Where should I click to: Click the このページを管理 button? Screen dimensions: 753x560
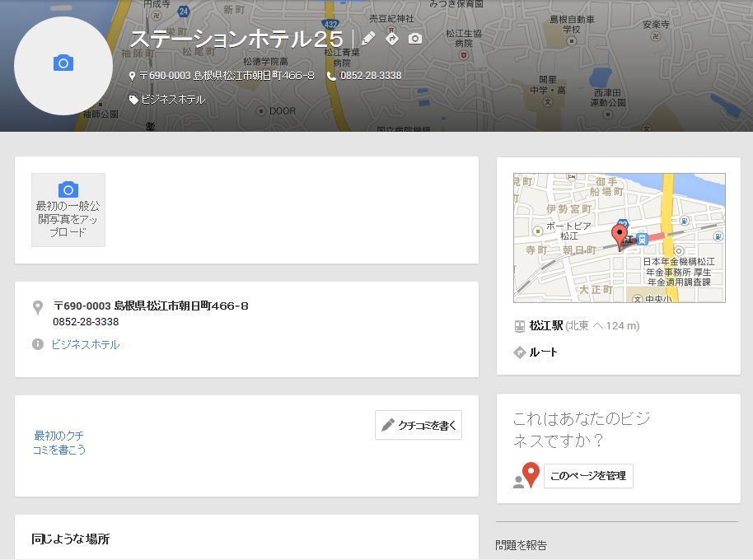point(588,475)
